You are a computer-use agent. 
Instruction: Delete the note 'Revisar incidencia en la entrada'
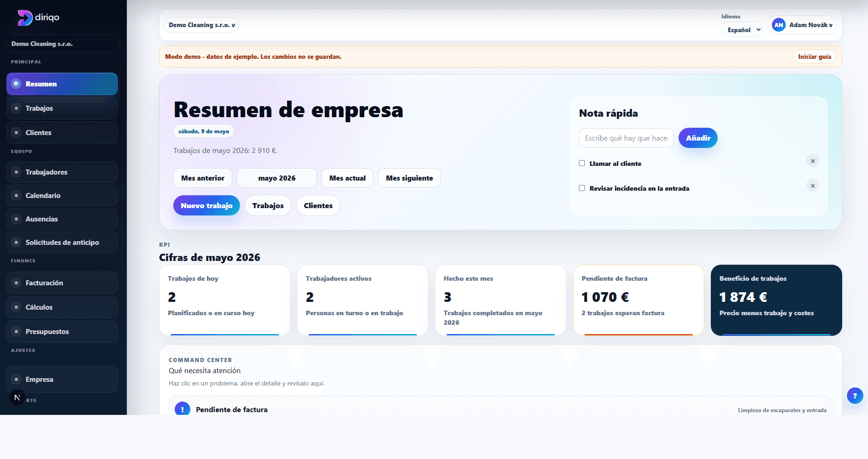[x=812, y=186]
